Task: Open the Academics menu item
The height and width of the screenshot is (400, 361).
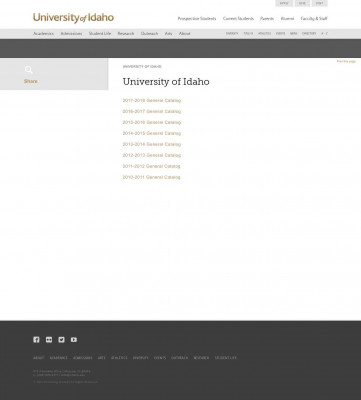Action: pos(43,34)
